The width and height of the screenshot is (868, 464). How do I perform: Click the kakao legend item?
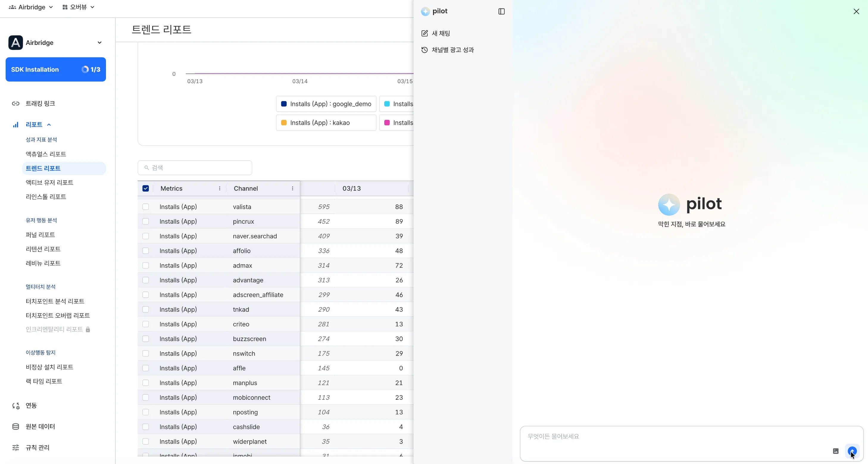(326, 123)
